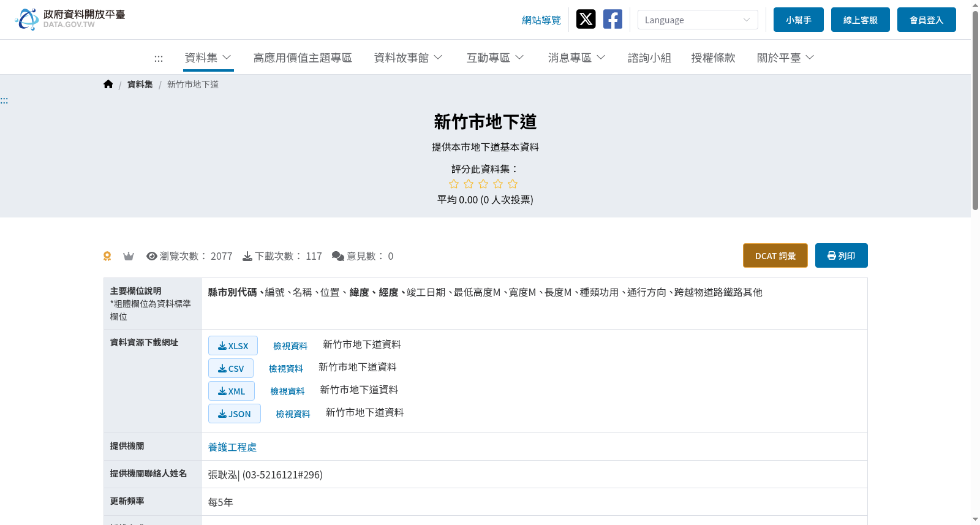This screenshot has width=980, height=525.
Task: Open 高應用價值主題專區 in navigation
Action: (303, 58)
